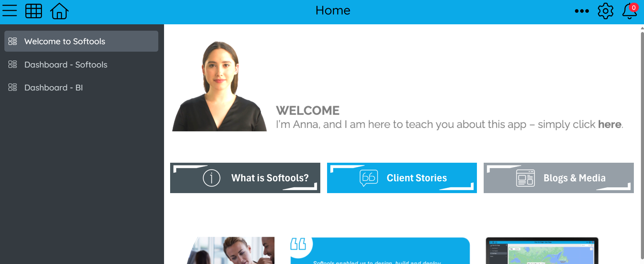Click Anna's portrait image
This screenshot has height=264, width=644.
220,86
